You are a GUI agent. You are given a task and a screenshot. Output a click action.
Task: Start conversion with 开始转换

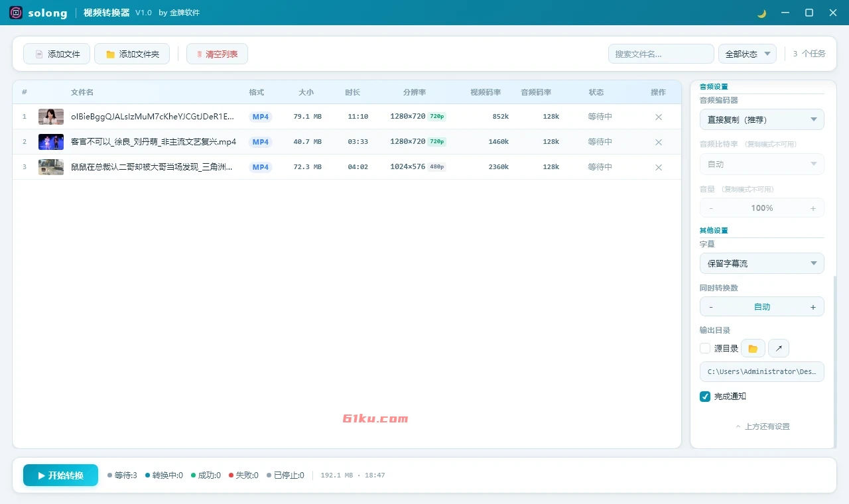(60, 475)
